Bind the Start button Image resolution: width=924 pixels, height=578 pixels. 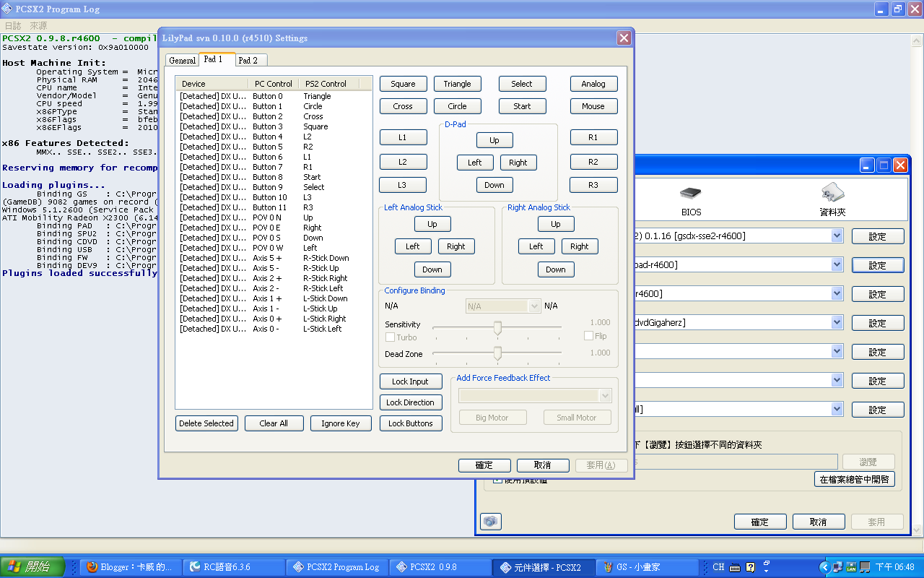[522, 106]
